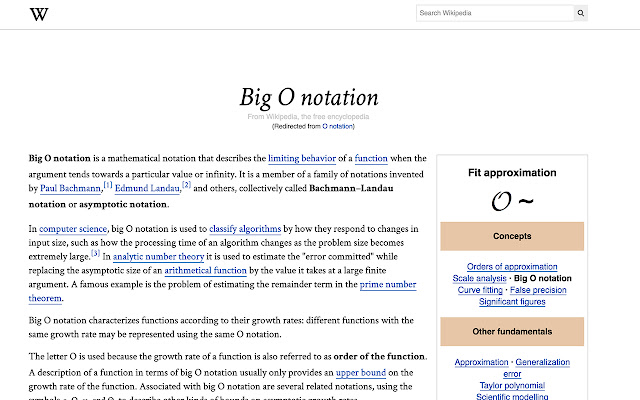Click 'From Wikipedia, the free encyclopedia' tagline
This screenshot has width=640, height=400.
click(x=308, y=117)
